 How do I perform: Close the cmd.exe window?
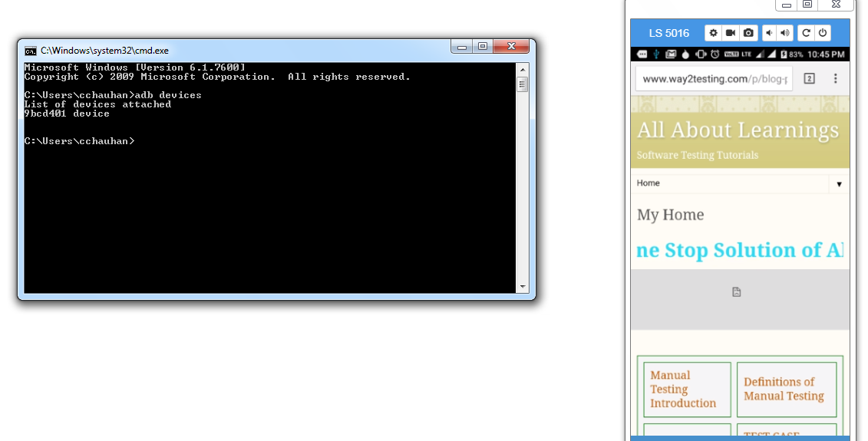(x=511, y=47)
